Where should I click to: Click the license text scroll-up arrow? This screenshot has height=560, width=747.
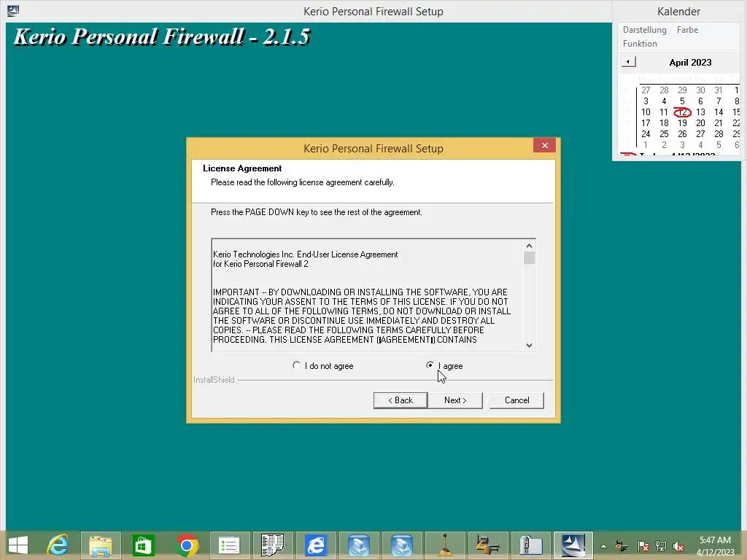530,246
